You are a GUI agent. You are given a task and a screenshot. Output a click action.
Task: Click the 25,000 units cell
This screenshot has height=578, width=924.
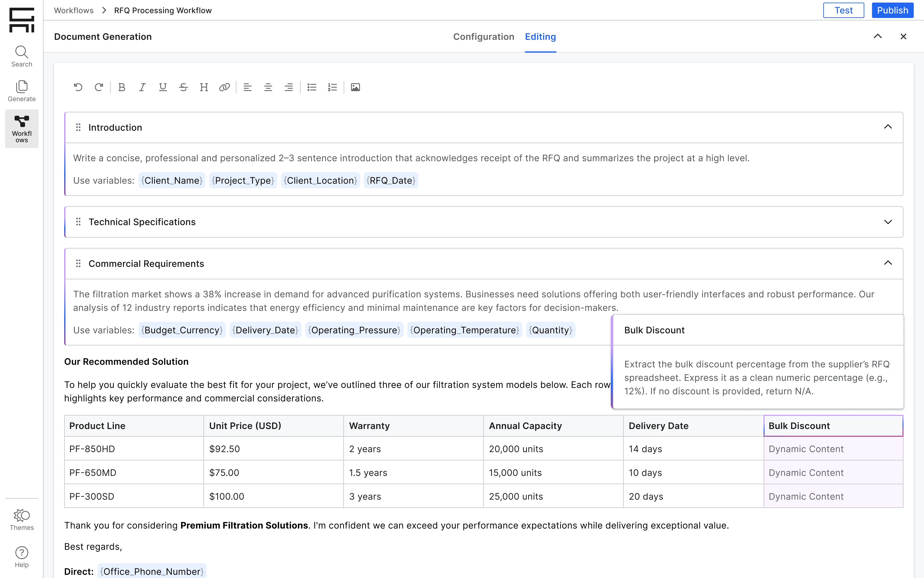tap(553, 496)
